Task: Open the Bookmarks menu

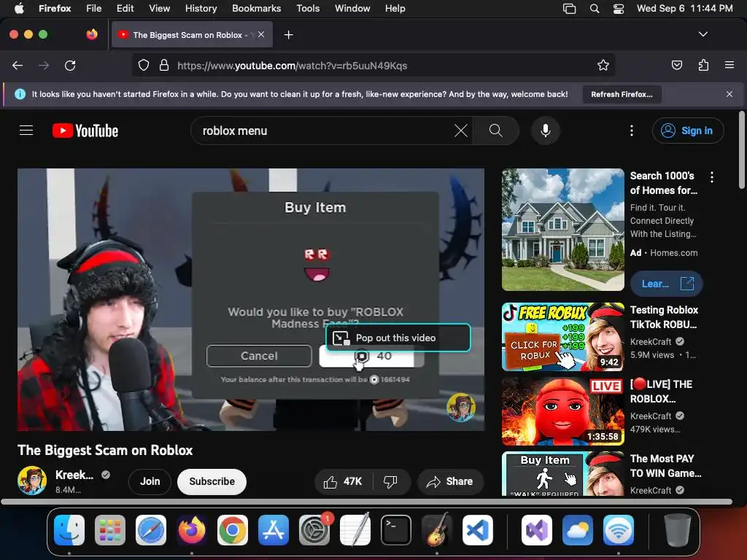Action: 256,9
